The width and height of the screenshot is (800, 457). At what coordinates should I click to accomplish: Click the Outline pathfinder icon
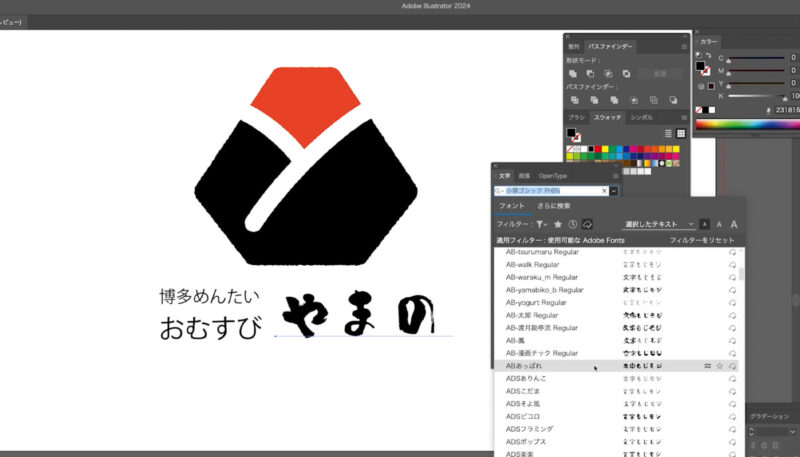coord(654,100)
